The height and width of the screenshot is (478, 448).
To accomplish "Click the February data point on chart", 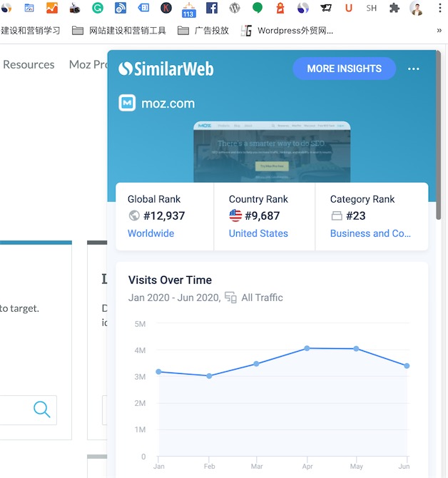I will (209, 376).
